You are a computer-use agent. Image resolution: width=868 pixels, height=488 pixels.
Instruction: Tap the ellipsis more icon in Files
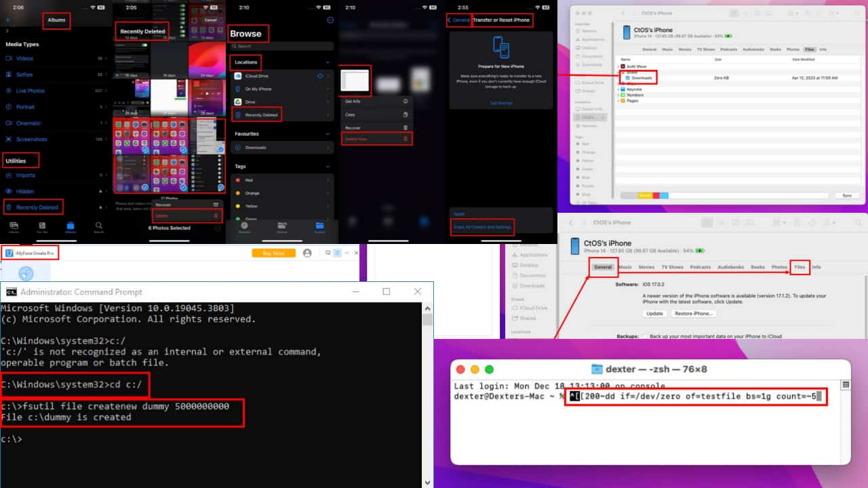[x=330, y=20]
